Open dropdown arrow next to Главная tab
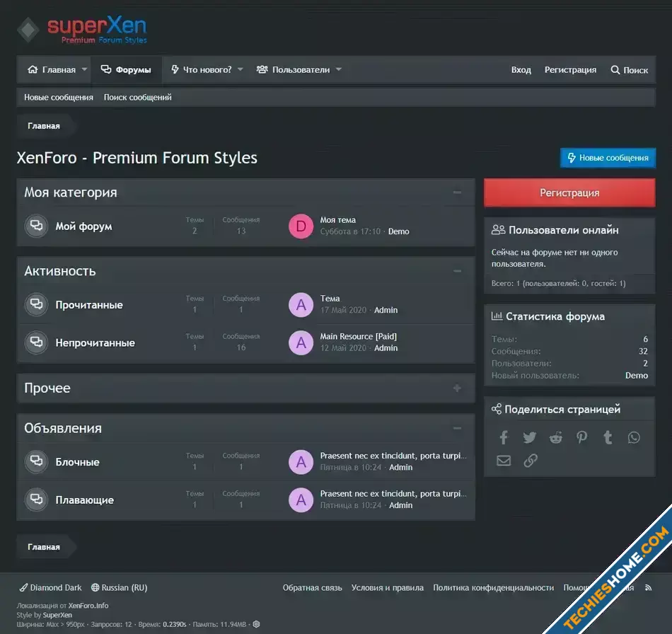 (84, 69)
